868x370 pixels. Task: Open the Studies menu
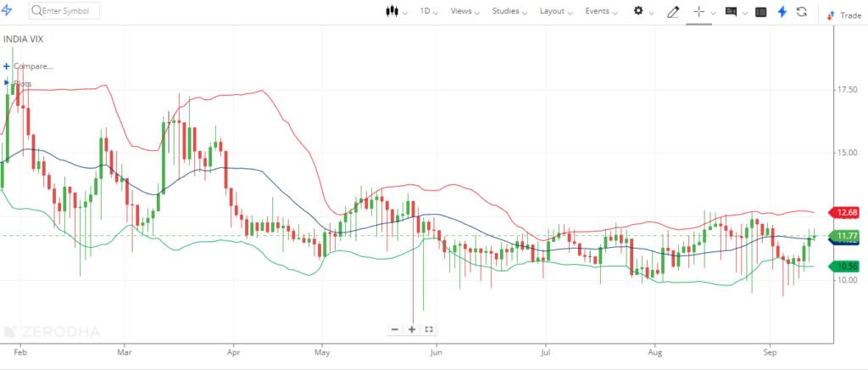pyautogui.click(x=509, y=11)
